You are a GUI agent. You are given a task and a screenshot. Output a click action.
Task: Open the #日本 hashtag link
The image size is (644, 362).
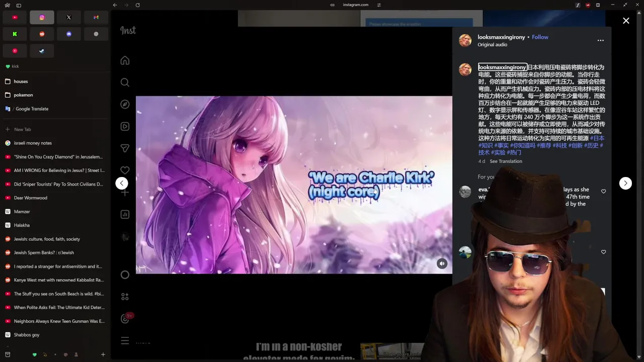pos(597,138)
